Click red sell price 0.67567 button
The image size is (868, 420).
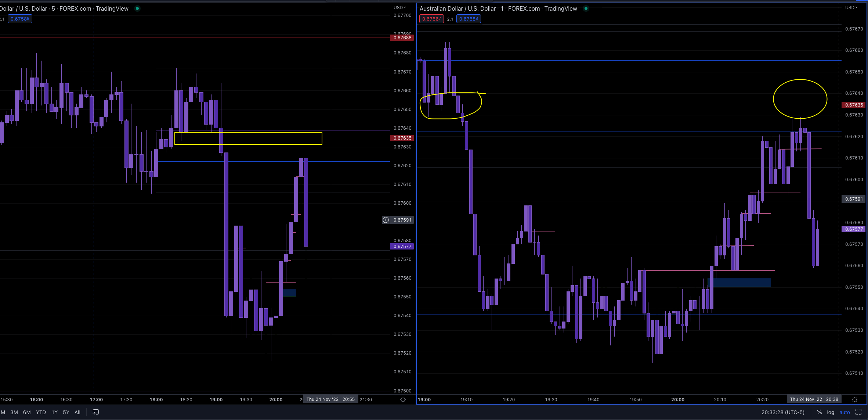point(431,19)
